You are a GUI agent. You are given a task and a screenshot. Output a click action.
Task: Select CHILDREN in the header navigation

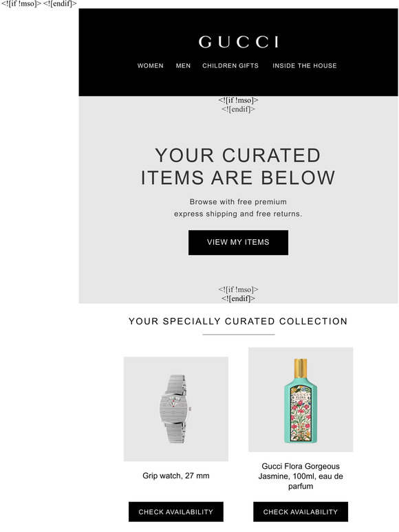(217, 66)
